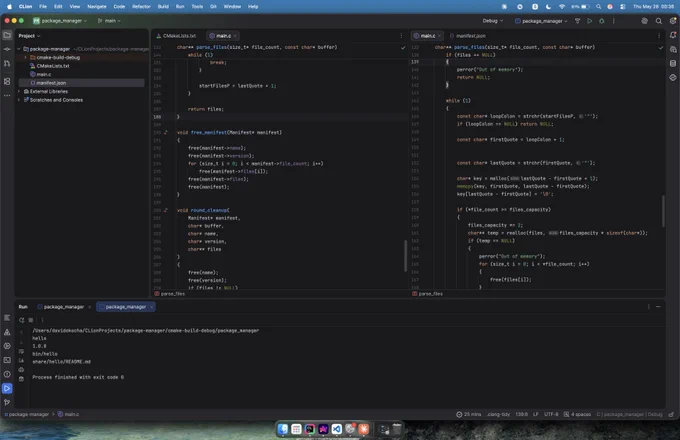Hide the Run tool window
The image size is (680, 440).
(658, 307)
